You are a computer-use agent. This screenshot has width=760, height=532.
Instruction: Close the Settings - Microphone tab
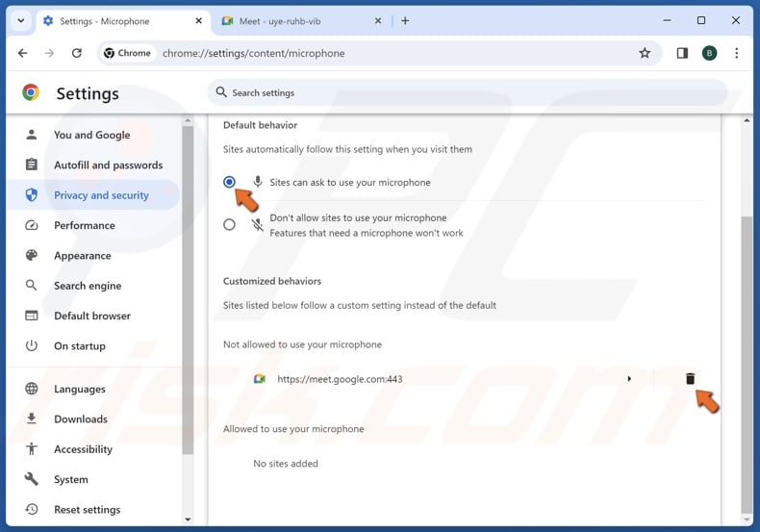[199, 21]
